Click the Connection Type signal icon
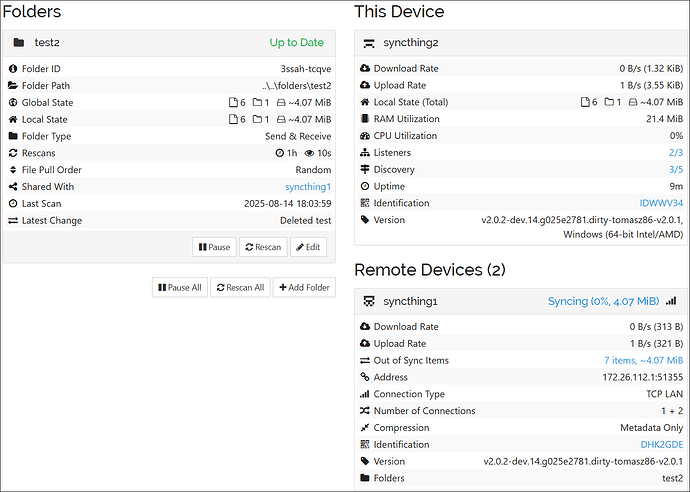Screen dimensions: 690x492 [x=365, y=394]
